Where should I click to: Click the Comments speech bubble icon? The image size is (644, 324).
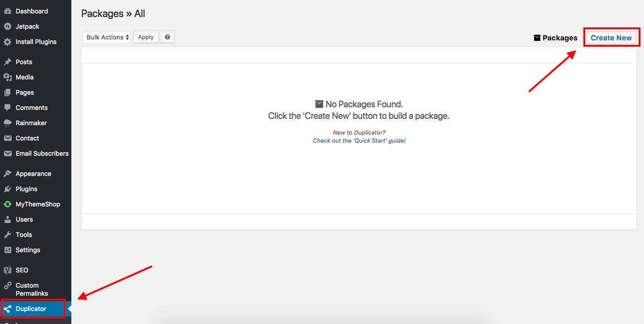[8, 108]
